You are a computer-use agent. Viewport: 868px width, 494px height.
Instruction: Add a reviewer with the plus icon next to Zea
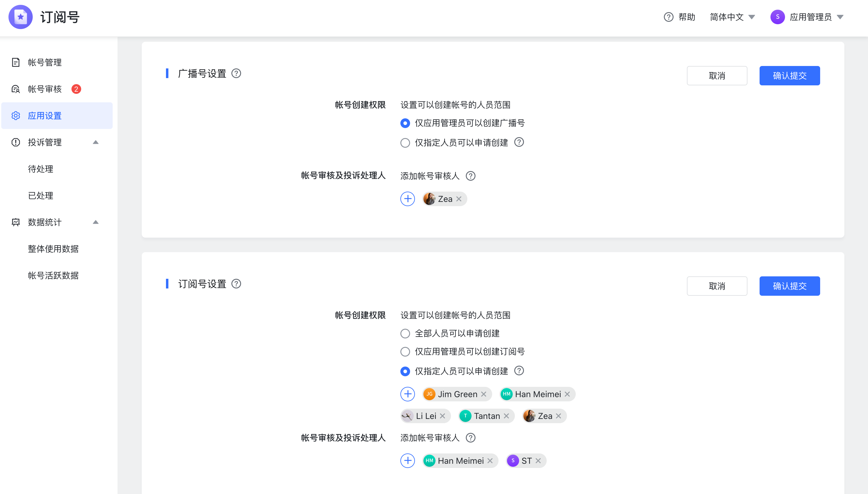(407, 199)
